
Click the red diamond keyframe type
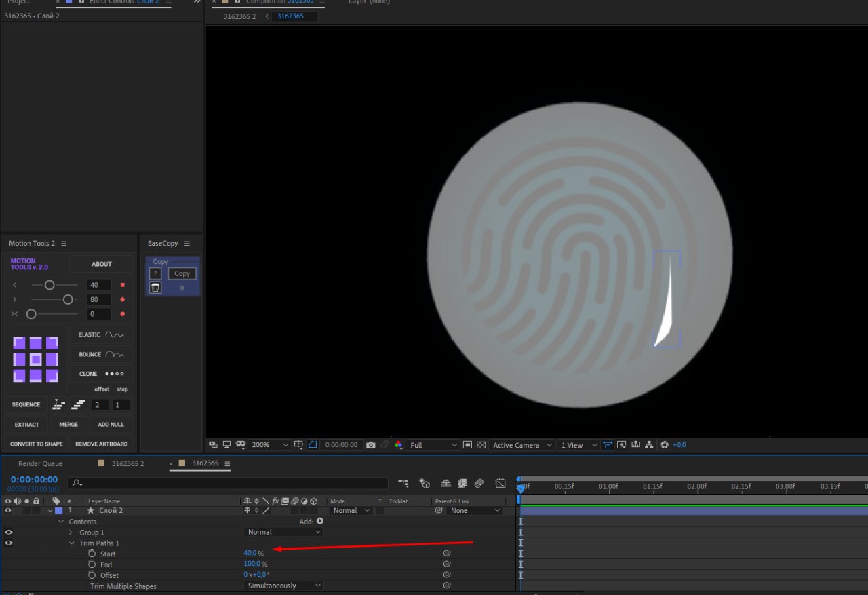(122, 299)
